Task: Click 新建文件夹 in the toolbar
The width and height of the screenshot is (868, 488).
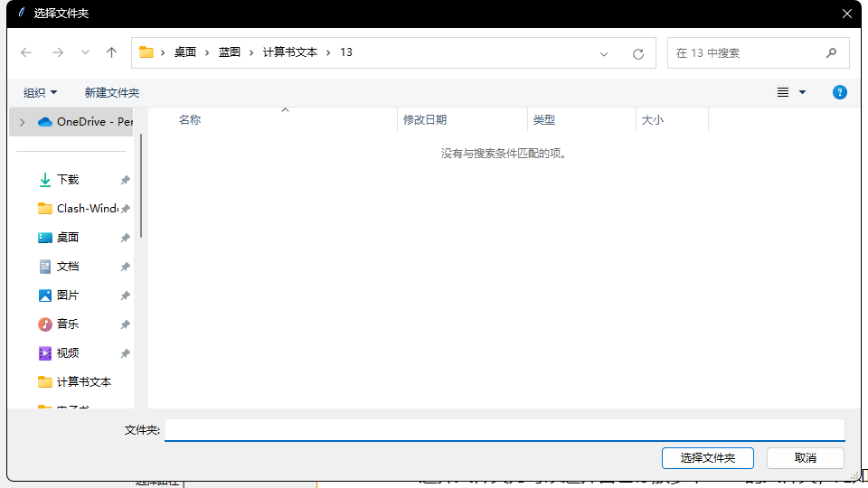Action: [112, 93]
